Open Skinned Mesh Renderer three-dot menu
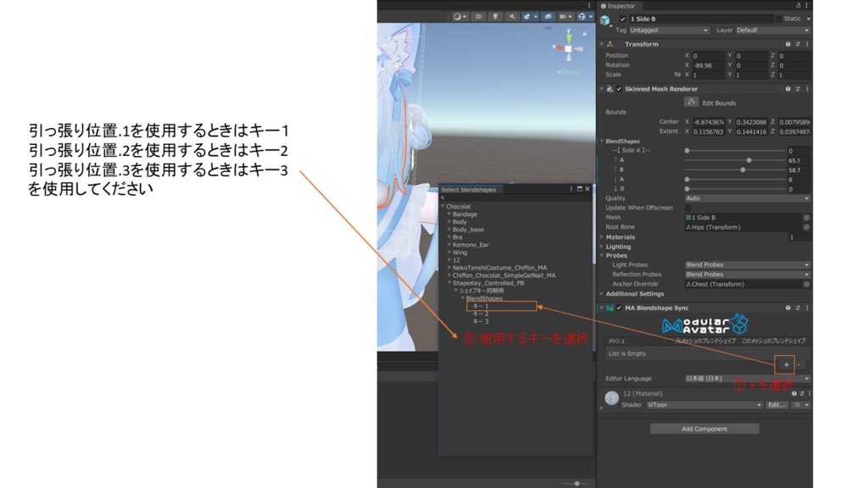868x488 pixels. pyautogui.click(x=807, y=88)
